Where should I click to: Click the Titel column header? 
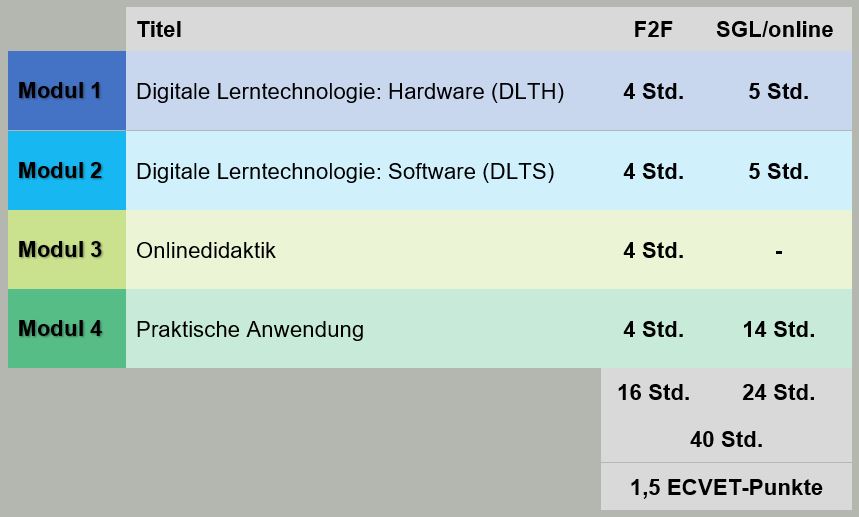tap(159, 30)
